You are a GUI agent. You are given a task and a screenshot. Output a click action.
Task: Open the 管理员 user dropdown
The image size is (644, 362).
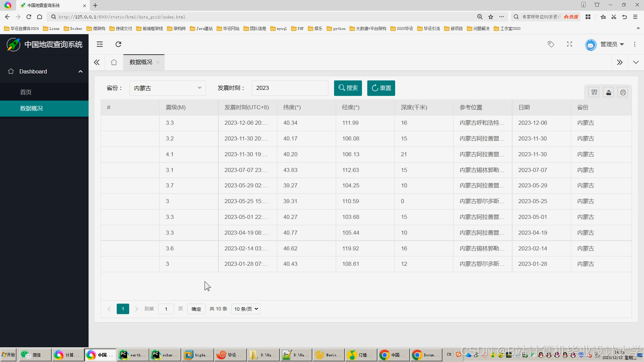coord(611,44)
